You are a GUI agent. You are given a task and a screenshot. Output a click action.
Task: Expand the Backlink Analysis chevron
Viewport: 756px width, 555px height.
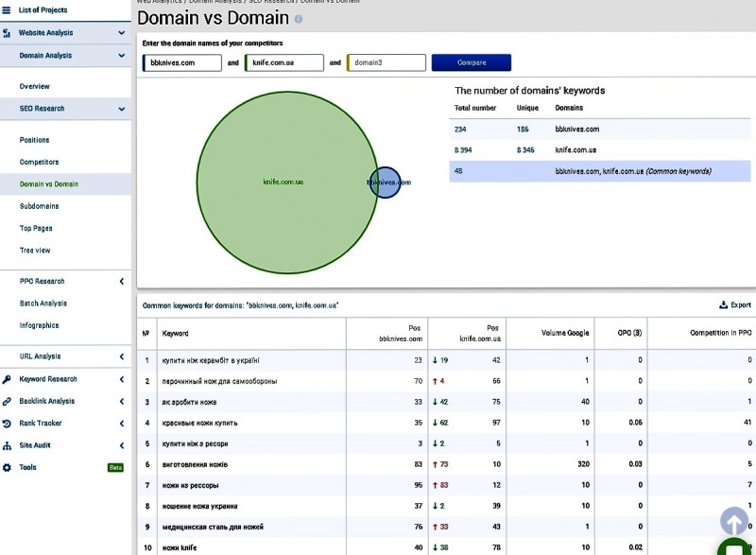(x=122, y=401)
